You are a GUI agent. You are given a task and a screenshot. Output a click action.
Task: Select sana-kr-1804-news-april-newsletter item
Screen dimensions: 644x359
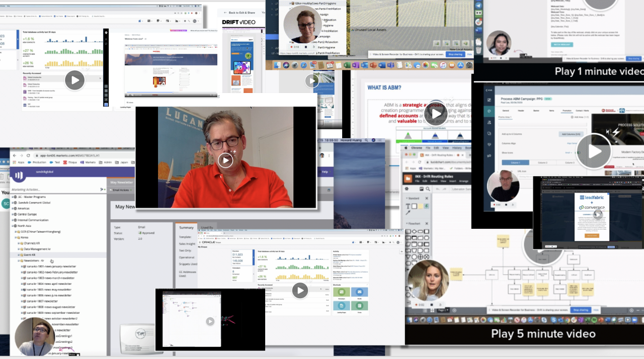coord(48,284)
